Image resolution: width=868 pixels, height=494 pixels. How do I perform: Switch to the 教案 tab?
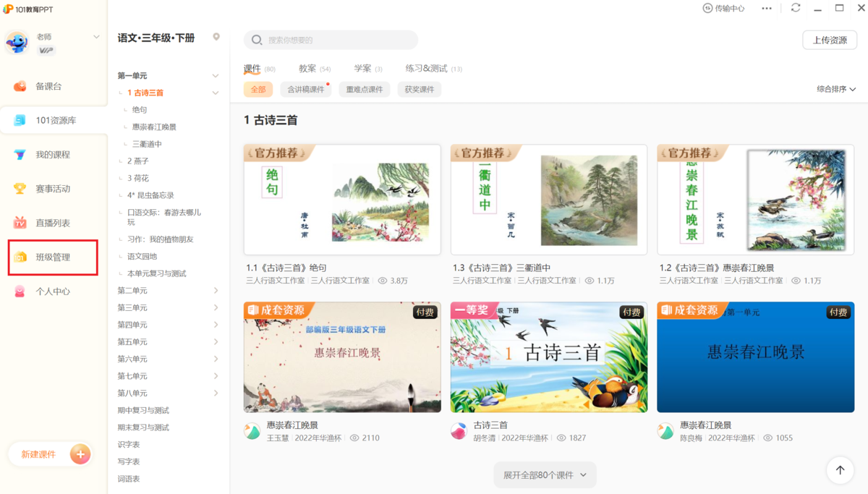click(x=307, y=69)
